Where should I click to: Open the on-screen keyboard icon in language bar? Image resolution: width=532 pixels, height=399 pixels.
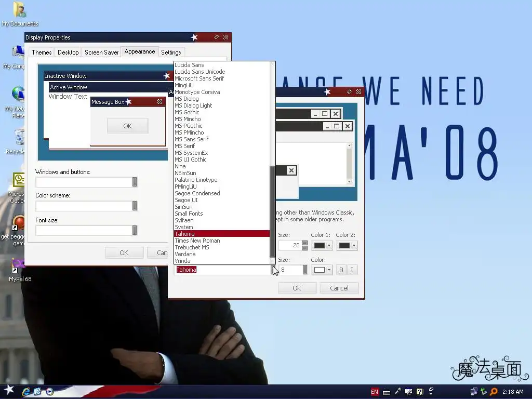[x=386, y=392]
